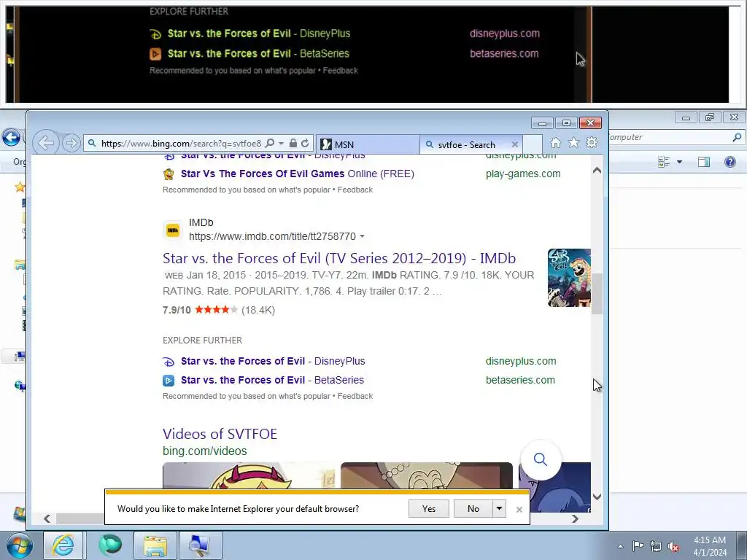Open the DisneyPlus Star vs. Forces link

(x=273, y=361)
